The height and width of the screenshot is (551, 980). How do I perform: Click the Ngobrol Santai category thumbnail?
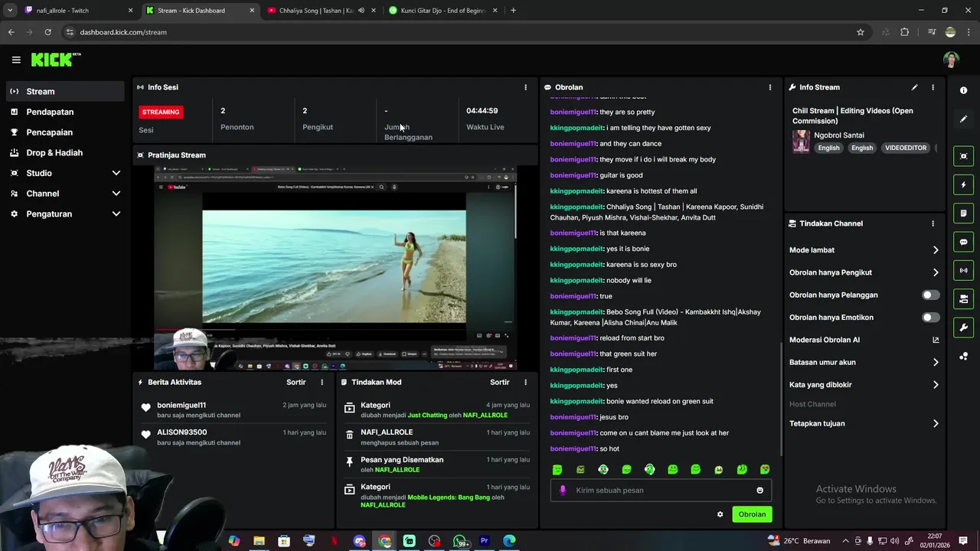[801, 142]
